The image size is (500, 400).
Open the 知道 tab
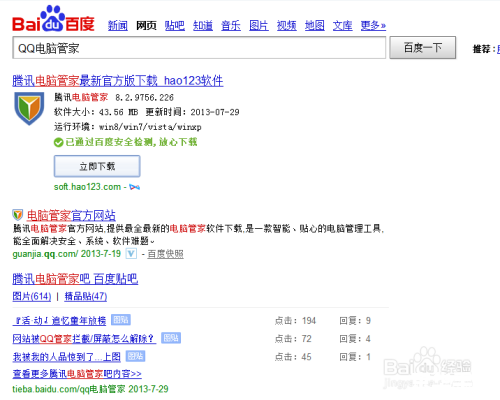[203, 26]
